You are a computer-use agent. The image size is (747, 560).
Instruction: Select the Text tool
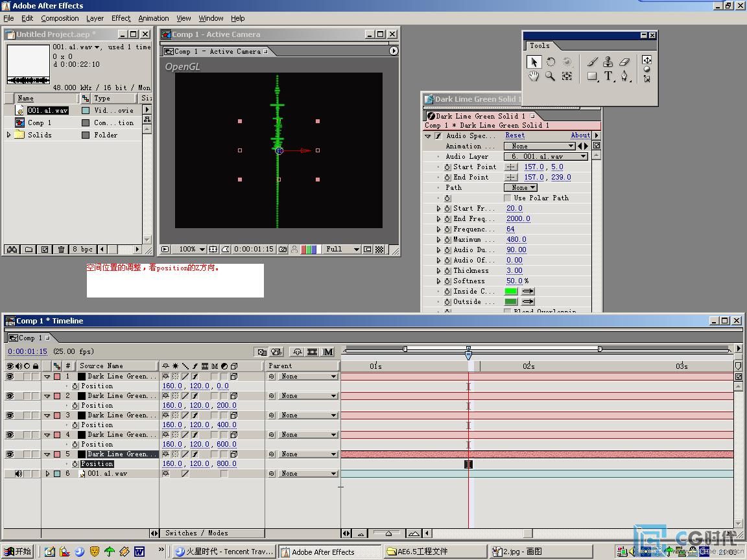pyautogui.click(x=608, y=76)
